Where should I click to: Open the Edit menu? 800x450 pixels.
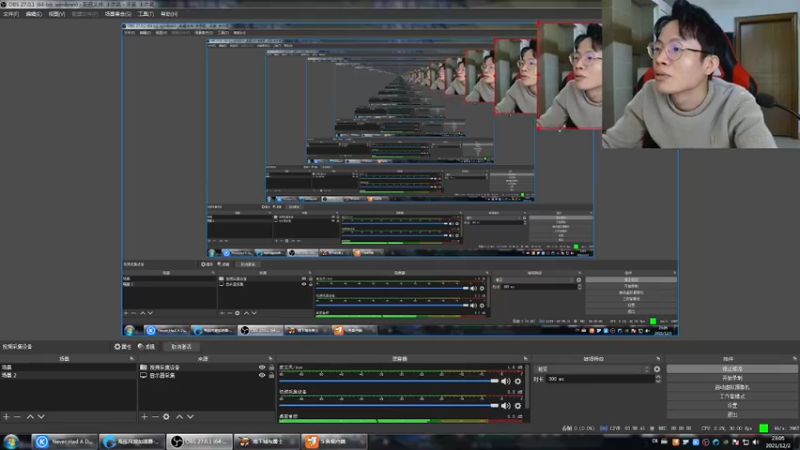pyautogui.click(x=34, y=14)
